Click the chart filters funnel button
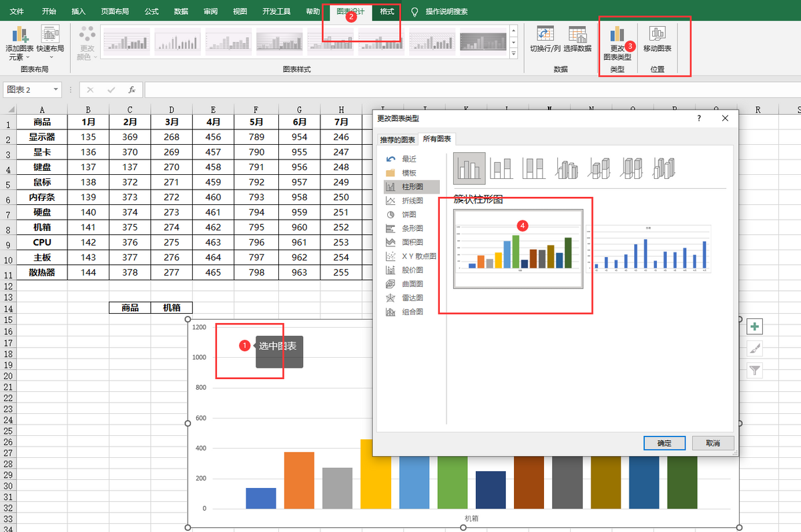The width and height of the screenshot is (801, 532). (755, 370)
